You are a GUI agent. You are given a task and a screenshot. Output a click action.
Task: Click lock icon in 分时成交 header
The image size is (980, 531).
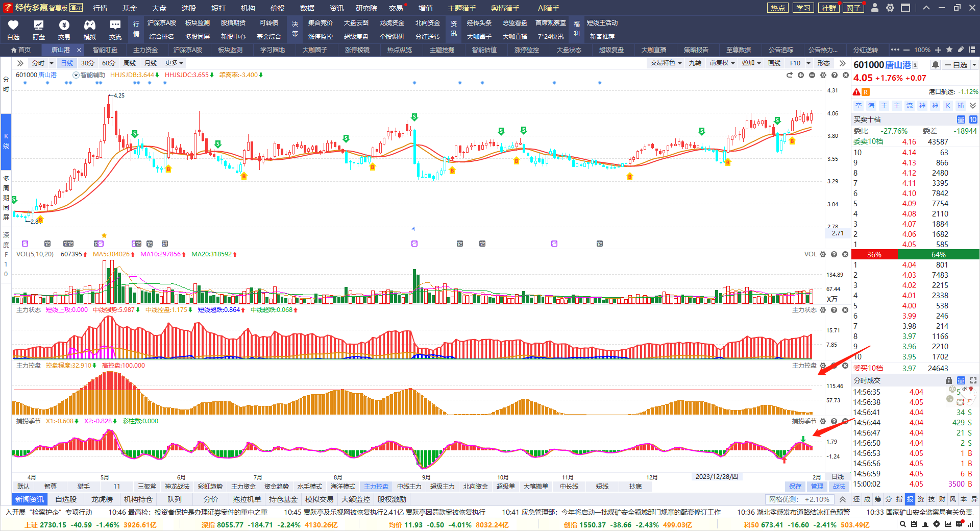click(x=949, y=380)
